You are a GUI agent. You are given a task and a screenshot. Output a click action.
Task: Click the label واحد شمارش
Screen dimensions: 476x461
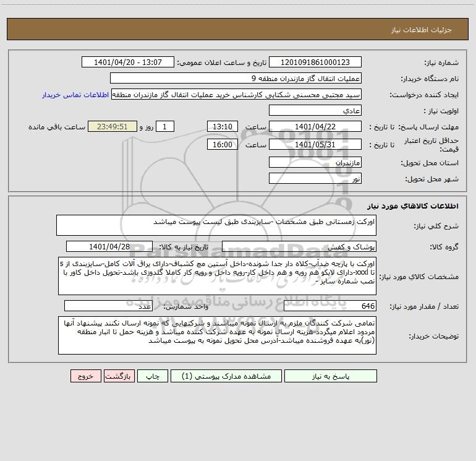186,307
